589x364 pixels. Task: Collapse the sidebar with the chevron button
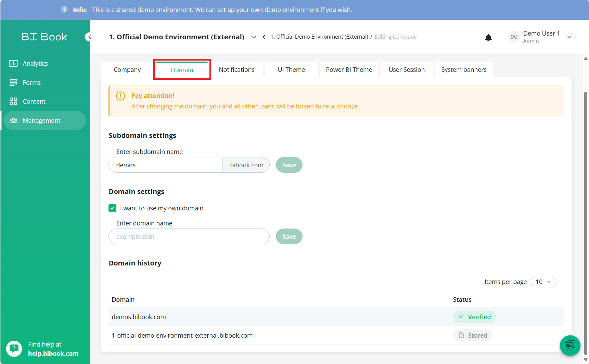[89, 37]
